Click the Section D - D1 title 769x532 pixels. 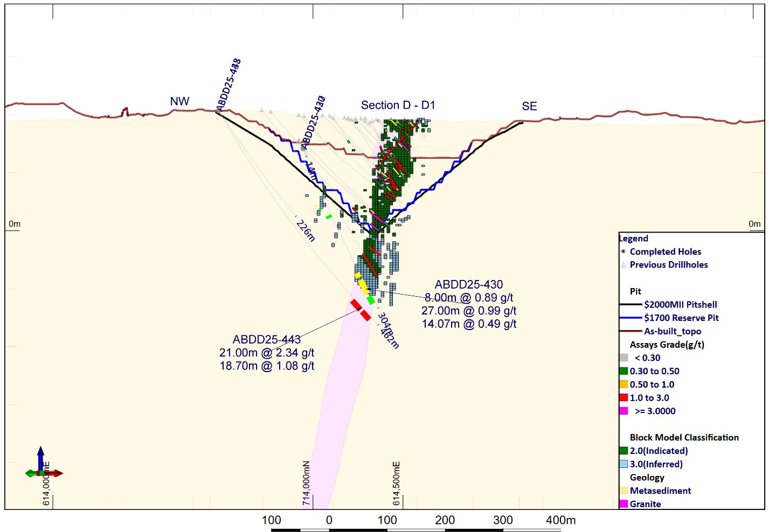pos(398,106)
